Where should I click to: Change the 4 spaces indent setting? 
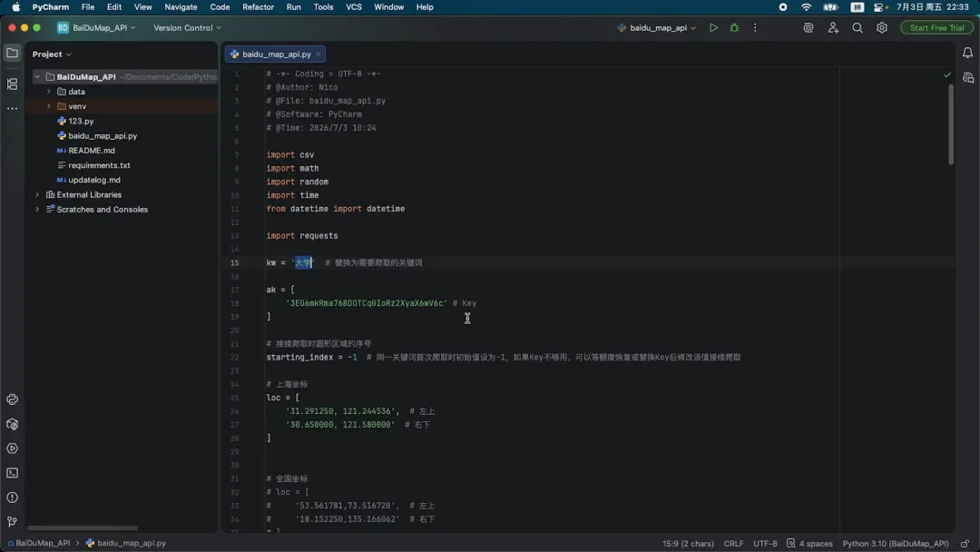coord(809,543)
